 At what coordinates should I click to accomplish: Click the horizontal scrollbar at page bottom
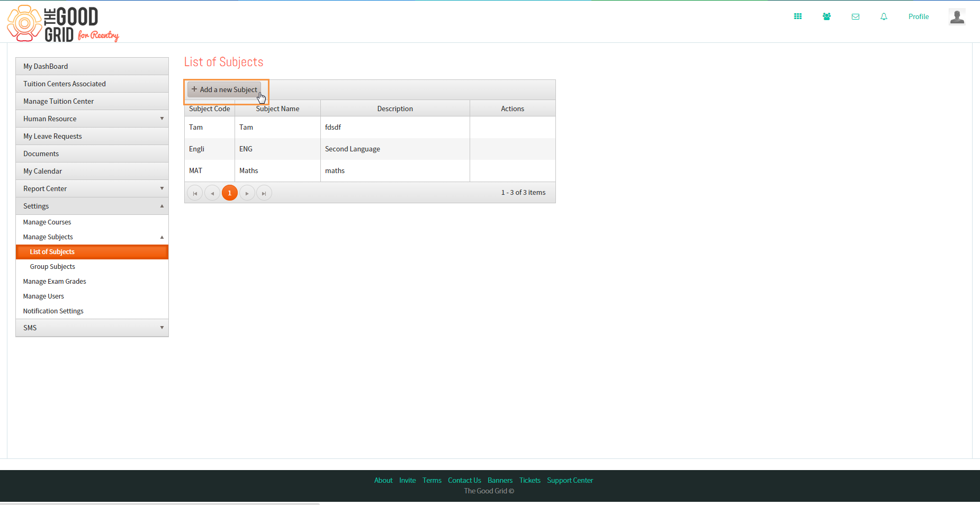click(160, 503)
